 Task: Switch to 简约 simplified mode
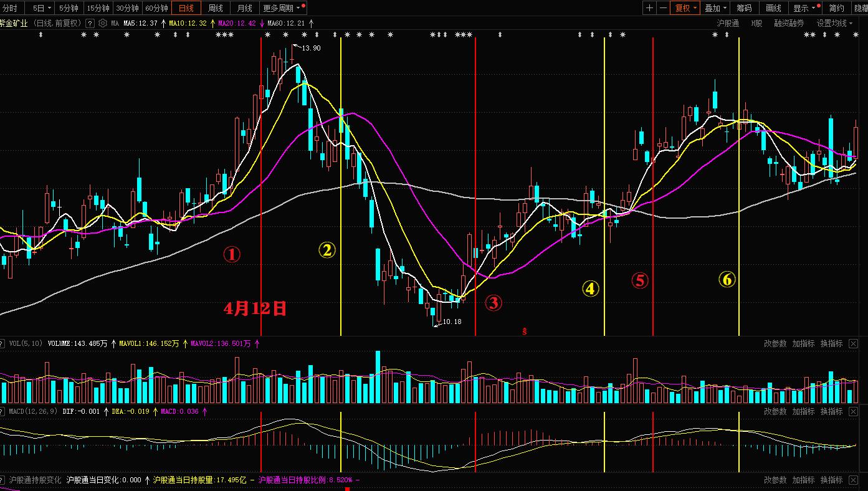[x=836, y=8]
